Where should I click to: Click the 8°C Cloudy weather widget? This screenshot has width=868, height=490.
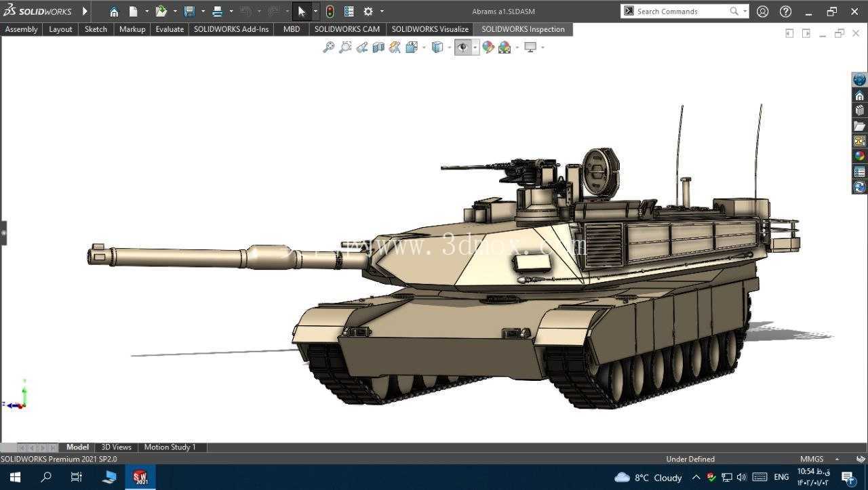coord(648,477)
